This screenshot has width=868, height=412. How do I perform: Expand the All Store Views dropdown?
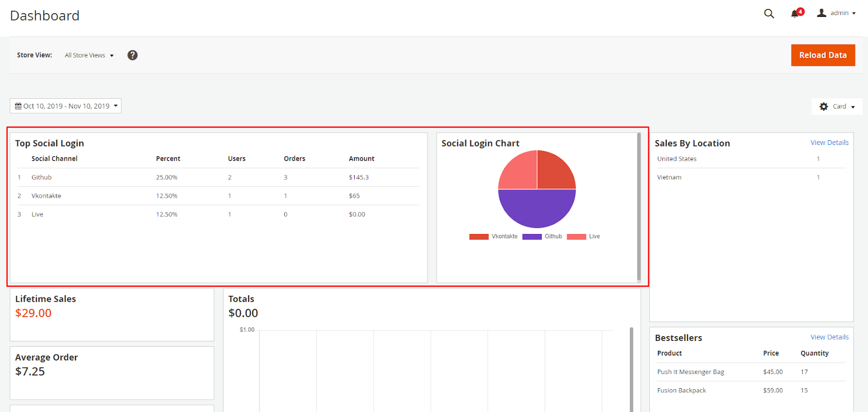89,55
